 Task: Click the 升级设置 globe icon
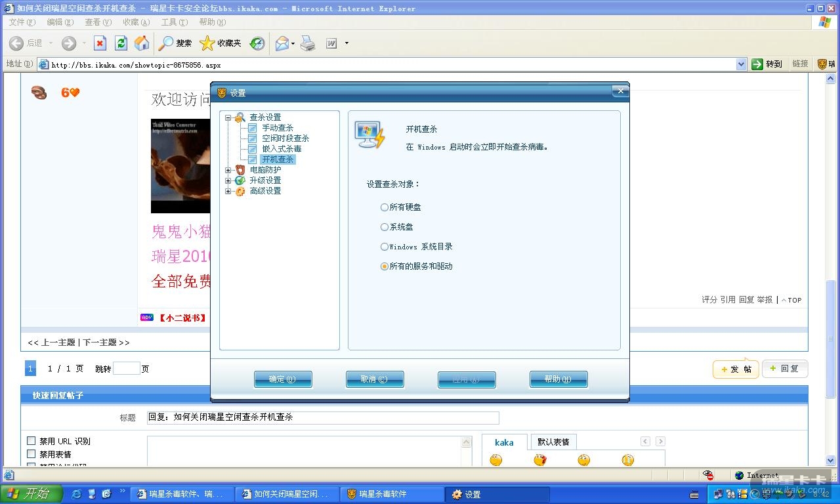[x=240, y=180]
